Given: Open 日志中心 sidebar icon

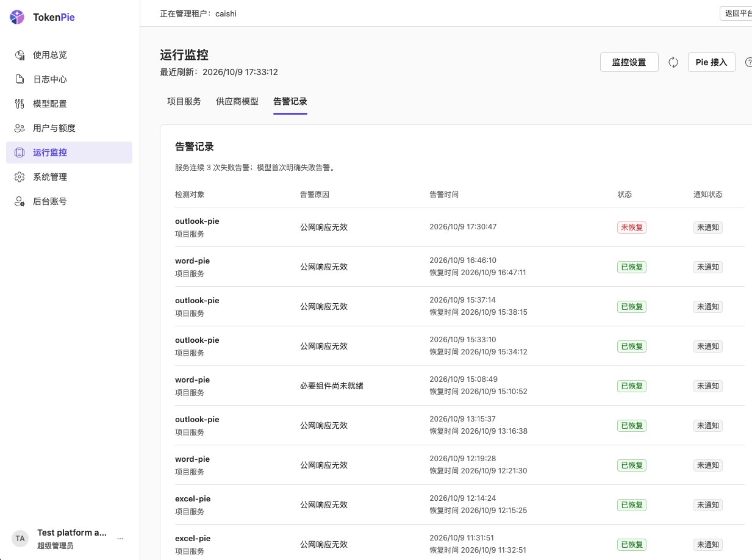Looking at the screenshot, I should 20,79.
